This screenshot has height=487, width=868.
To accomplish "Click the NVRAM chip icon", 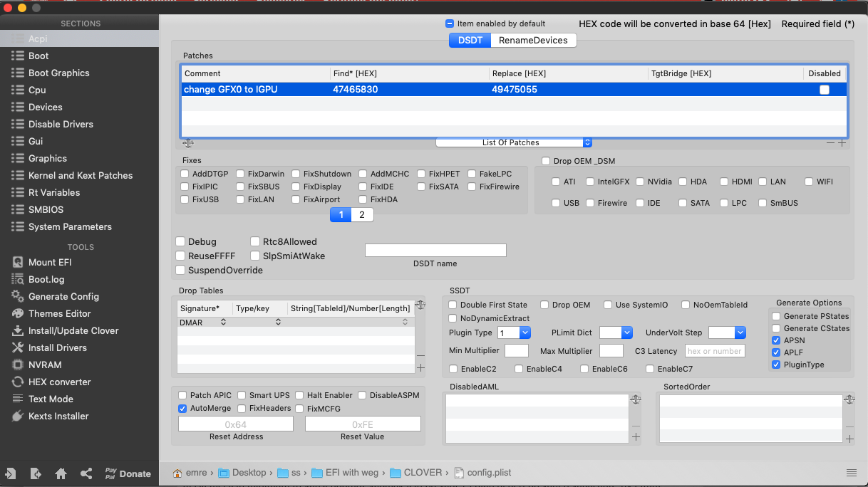I will [17, 365].
